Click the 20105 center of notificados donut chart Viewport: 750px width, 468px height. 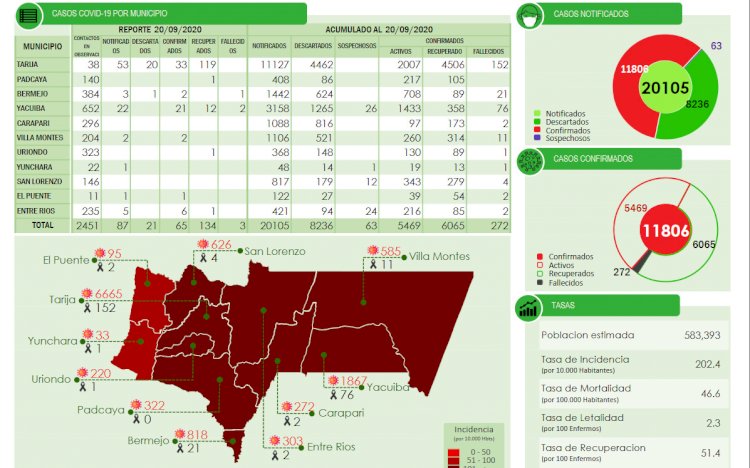(665, 88)
